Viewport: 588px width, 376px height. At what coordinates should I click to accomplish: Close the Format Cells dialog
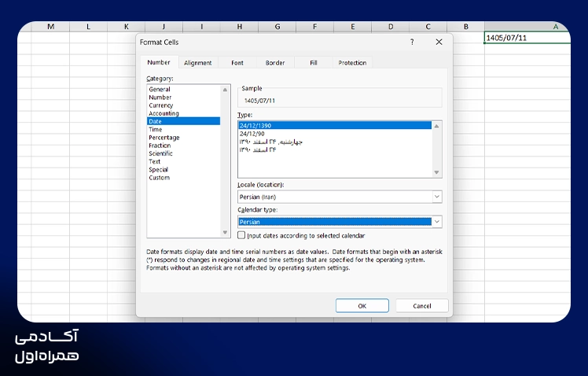click(439, 42)
